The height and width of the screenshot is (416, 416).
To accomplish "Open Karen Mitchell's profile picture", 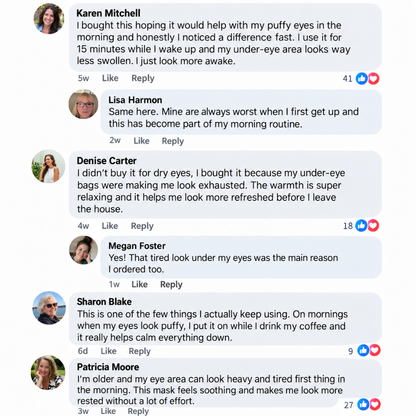I will coord(49,19).
